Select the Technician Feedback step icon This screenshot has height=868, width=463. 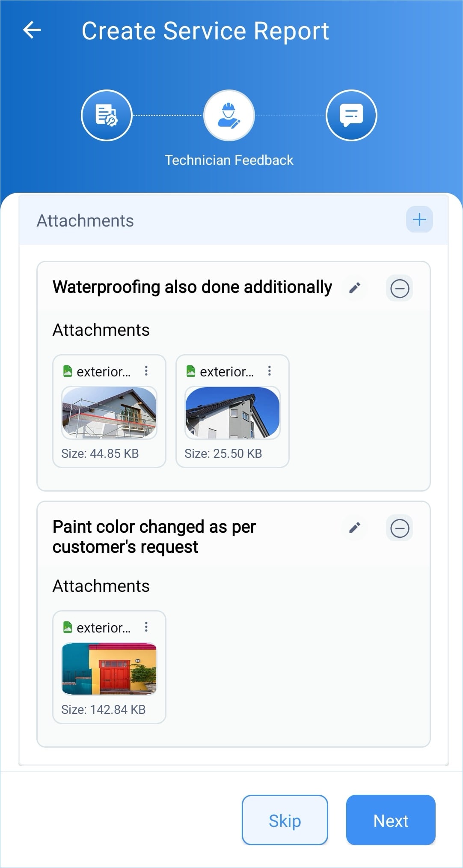229,115
